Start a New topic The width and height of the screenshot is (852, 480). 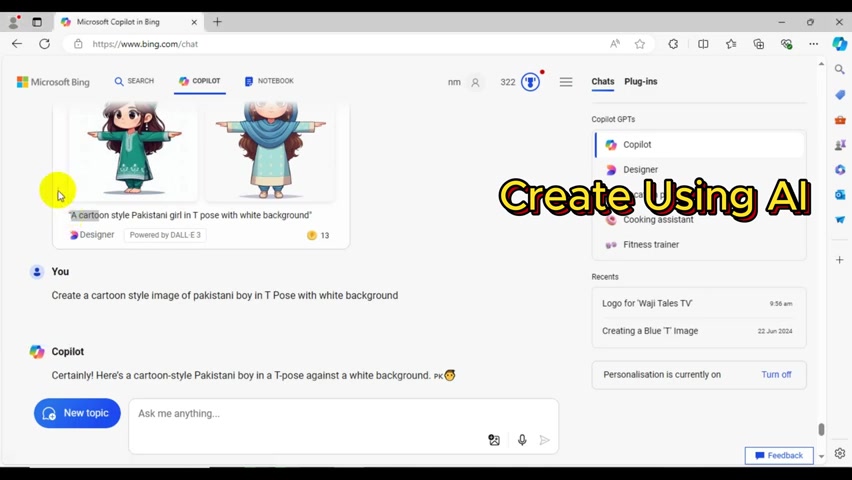[77, 413]
